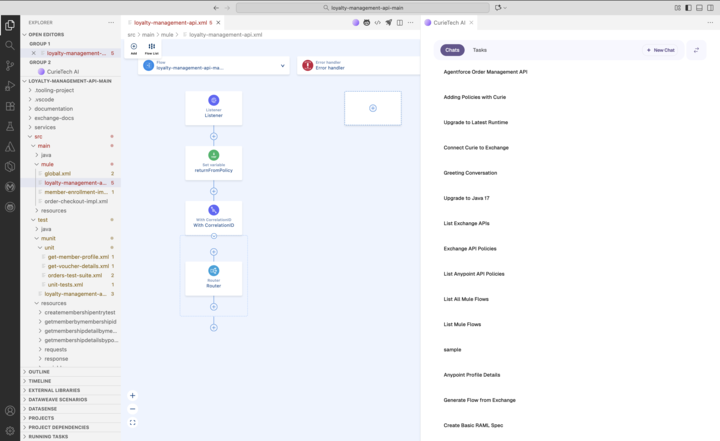The width and height of the screenshot is (720, 441).
Task: Select the With CorrelationID node
Action: tap(214, 218)
